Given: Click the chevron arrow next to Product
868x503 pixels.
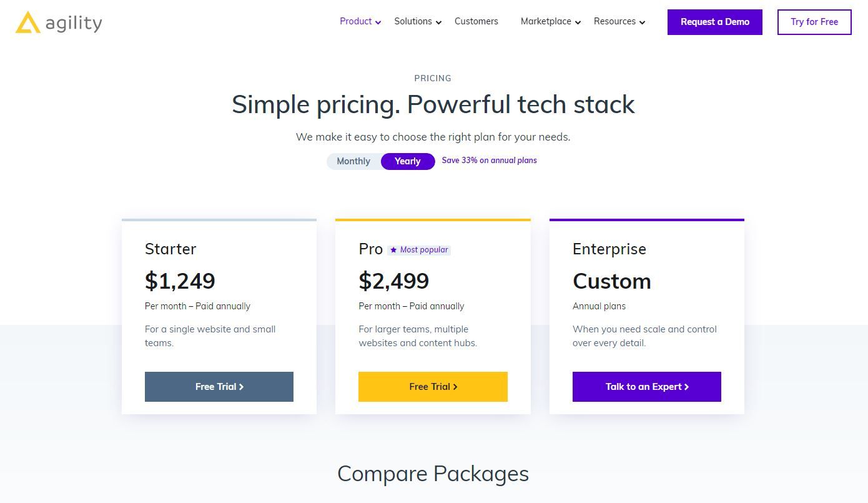Looking at the screenshot, I should (x=378, y=22).
